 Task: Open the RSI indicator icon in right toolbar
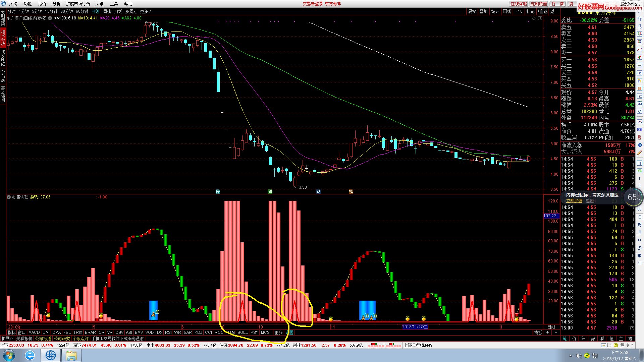coord(640,129)
